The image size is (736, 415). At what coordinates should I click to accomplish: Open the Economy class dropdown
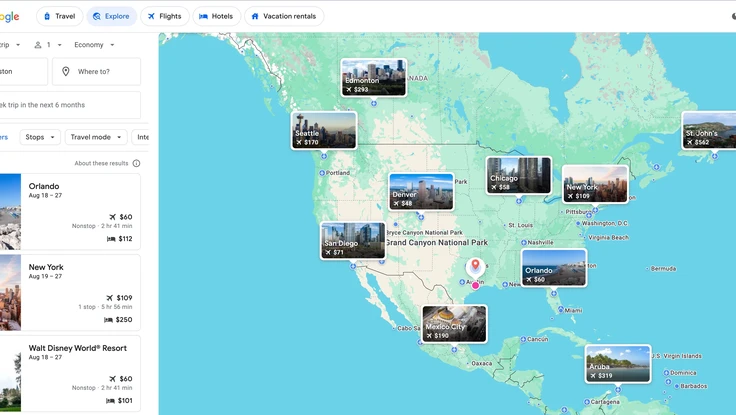94,45
